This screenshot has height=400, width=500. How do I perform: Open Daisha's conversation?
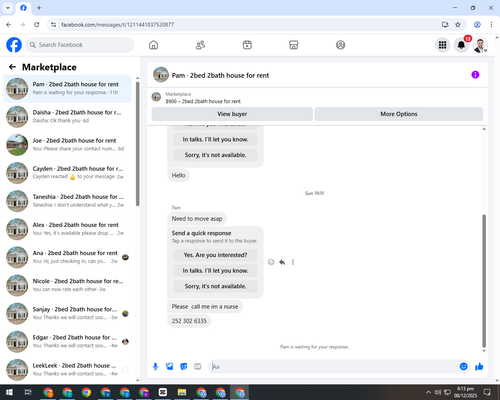coord(67,117)
